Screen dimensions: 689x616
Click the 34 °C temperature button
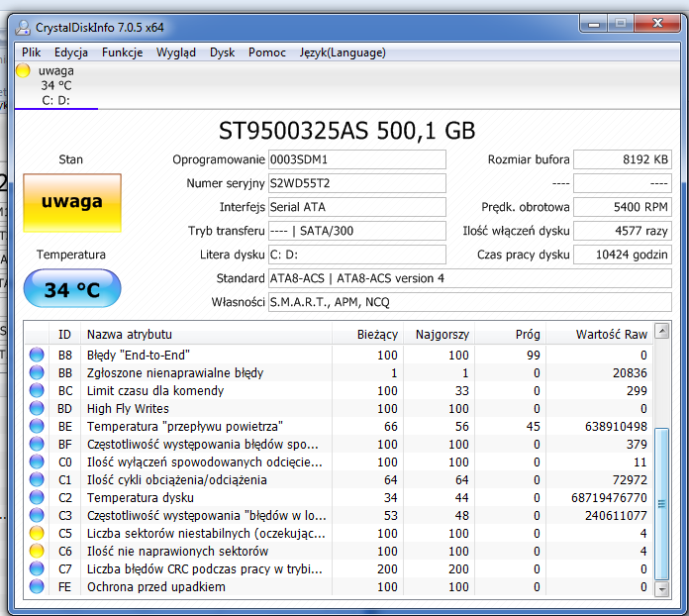point(72,289)
